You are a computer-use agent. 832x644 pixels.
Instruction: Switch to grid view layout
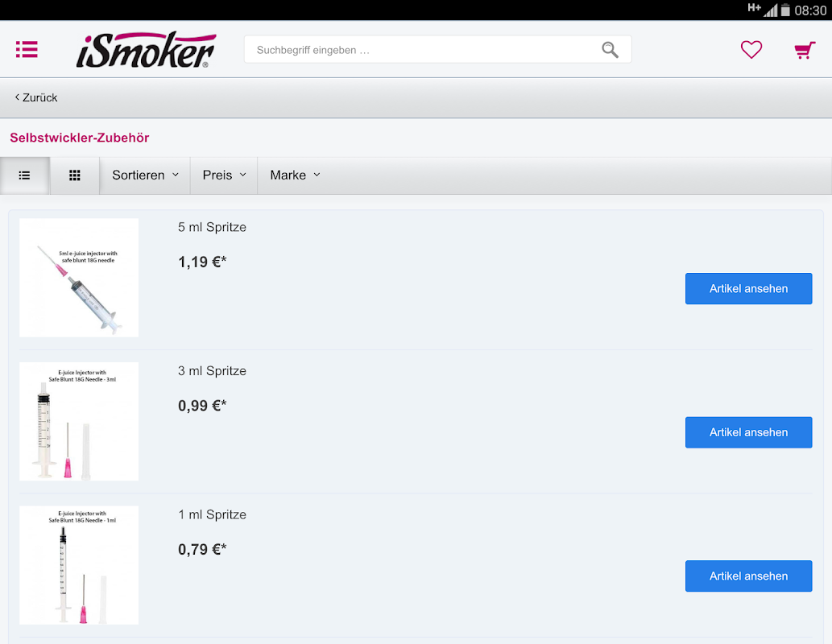pos(75,175)
